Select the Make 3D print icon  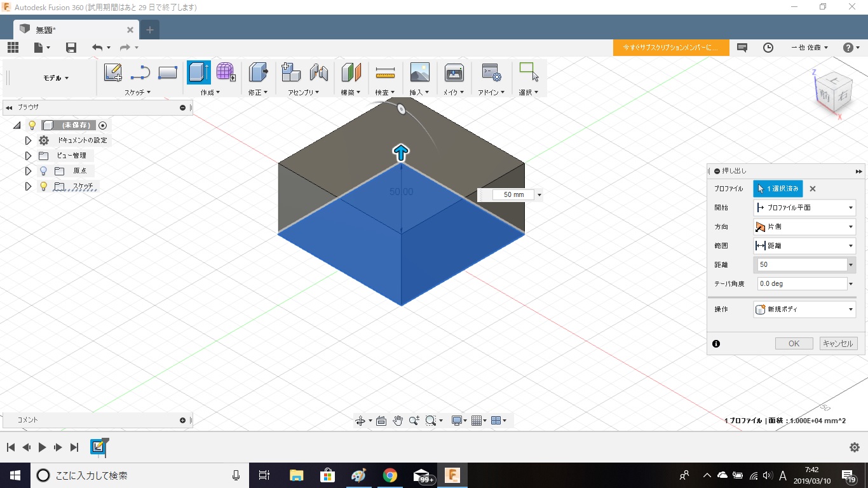point(454,72)
